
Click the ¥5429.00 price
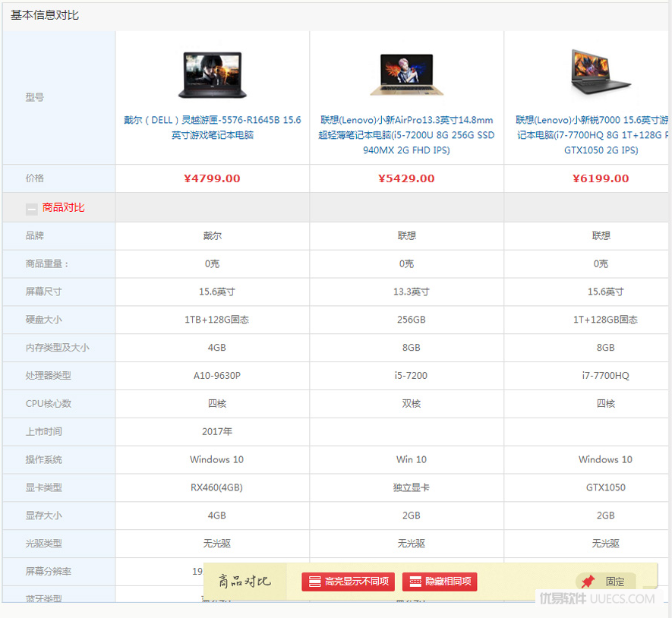tap(406, 178)
